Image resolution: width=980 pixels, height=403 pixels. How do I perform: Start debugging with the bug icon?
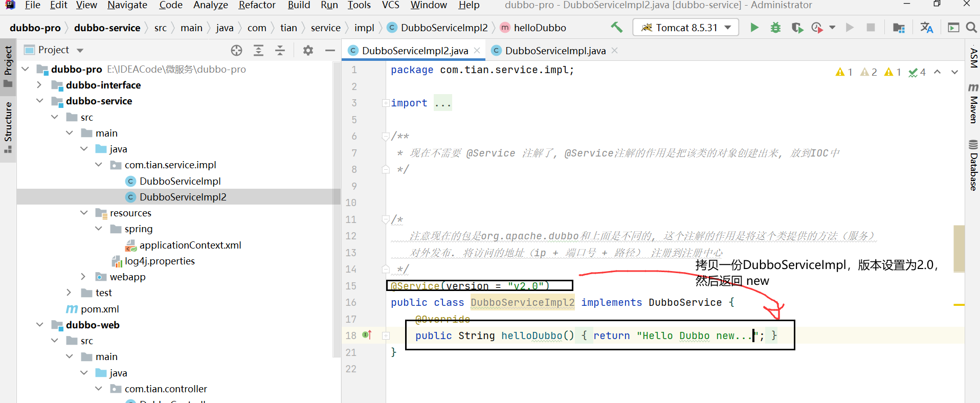pos(775,27)
